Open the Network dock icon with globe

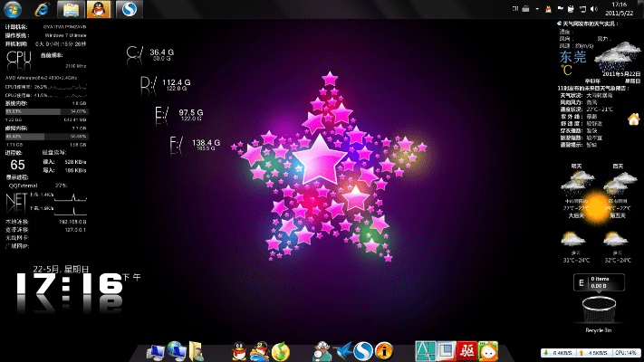pos(177,351)
